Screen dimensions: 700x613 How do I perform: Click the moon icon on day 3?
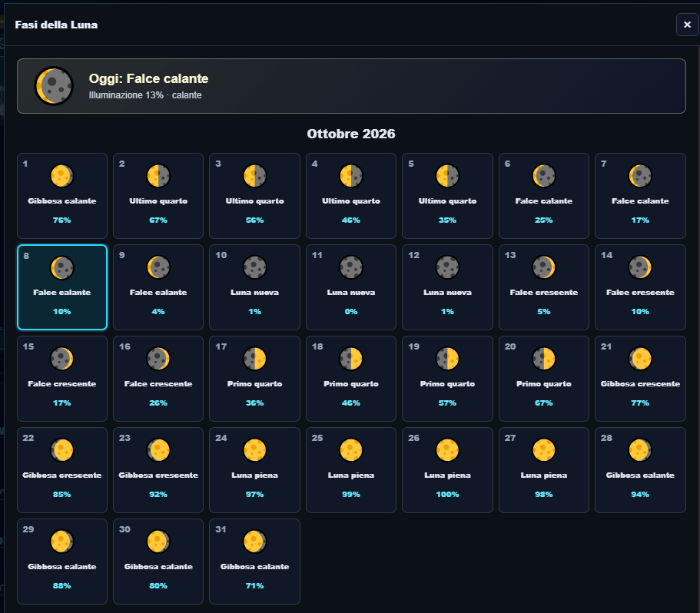[x=254, y=176]
